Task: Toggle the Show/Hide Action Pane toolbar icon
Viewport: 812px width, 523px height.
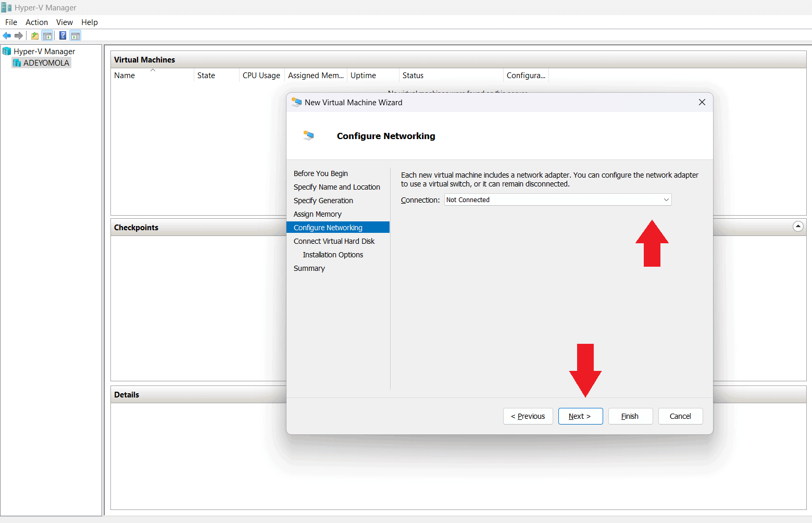Action: click(x=76, y=35)
